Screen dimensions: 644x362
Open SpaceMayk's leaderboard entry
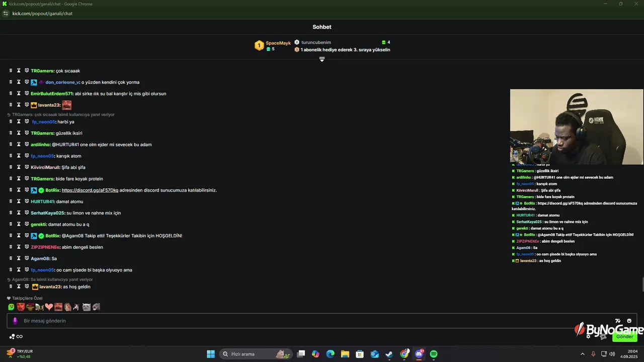[272, 46]
